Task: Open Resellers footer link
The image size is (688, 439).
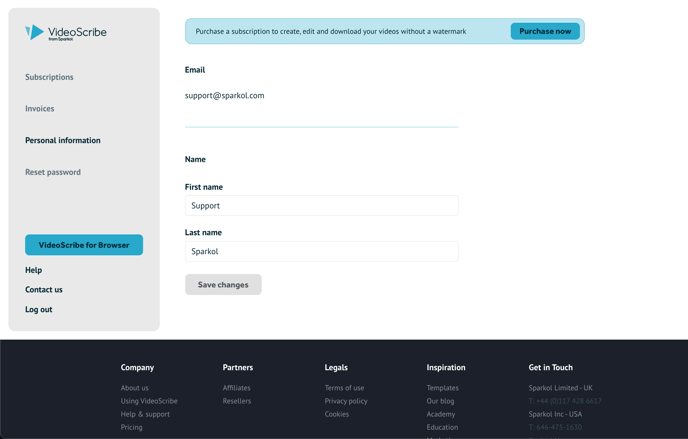Action: point(237,401)
